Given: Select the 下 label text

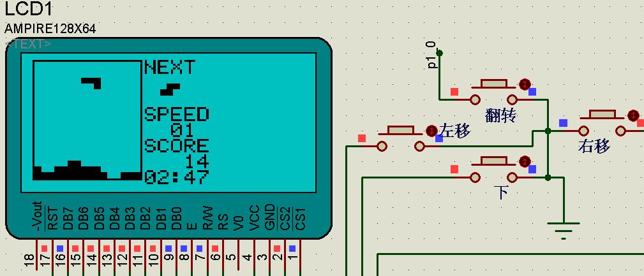Looking at the screenshot, I should (501, 192).
